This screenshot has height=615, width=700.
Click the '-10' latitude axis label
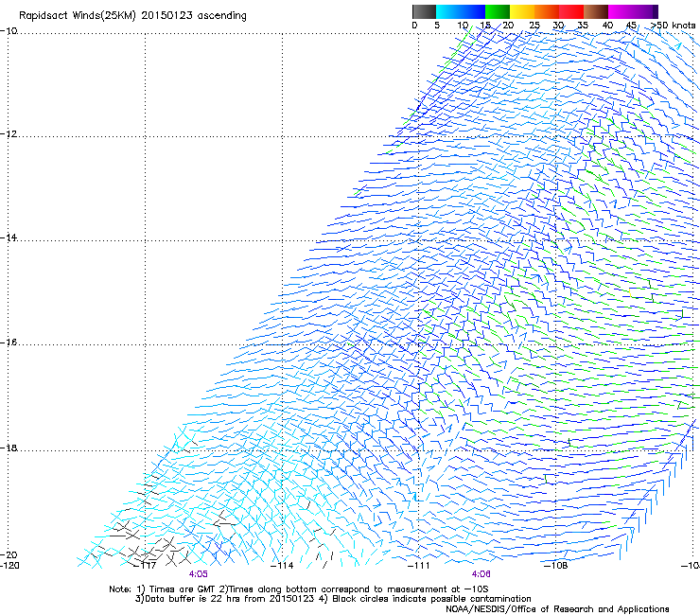point(9,31)
